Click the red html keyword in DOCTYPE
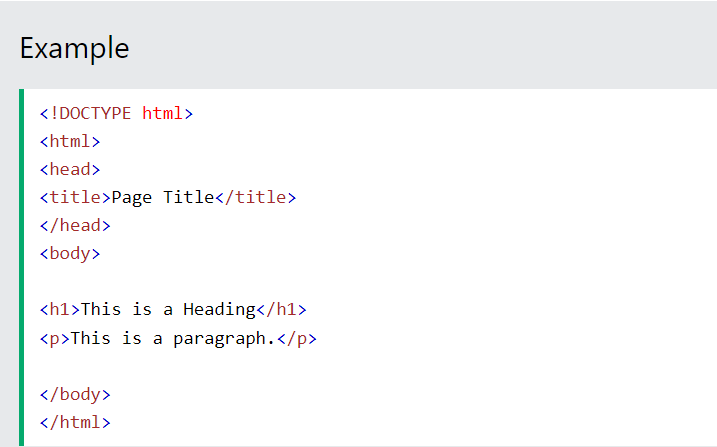 (162, 113)
